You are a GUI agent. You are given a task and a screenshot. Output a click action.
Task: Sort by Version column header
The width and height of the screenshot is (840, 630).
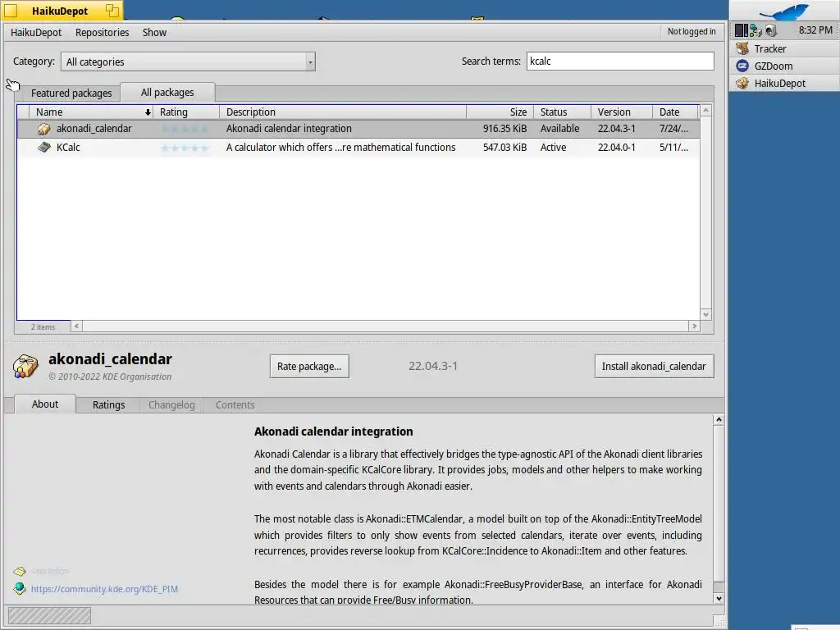coord(622,112)
